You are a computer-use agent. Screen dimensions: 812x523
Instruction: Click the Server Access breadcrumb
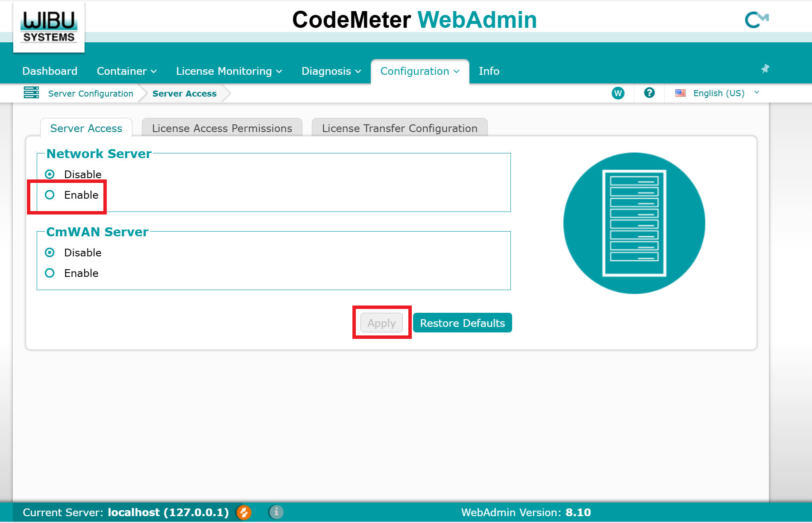click(x=185, y=94)
